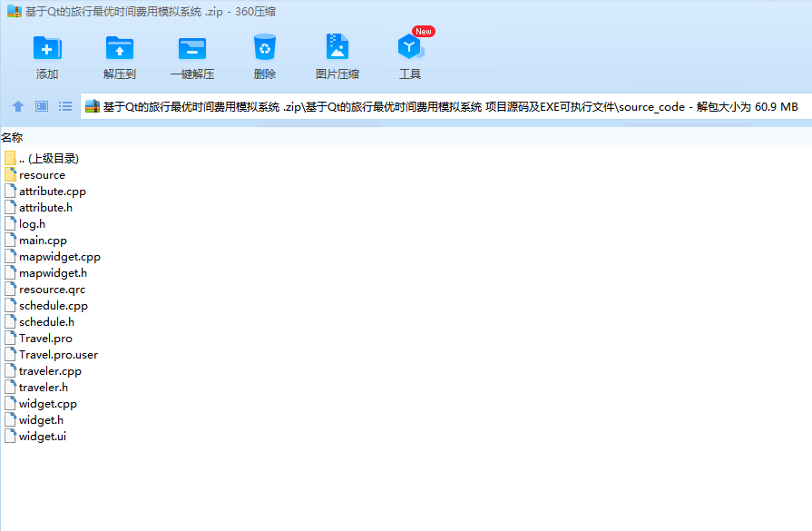The width and height of the screenshot is (812, 531).
Task: Switch to the list view icon
Action: 65,107
